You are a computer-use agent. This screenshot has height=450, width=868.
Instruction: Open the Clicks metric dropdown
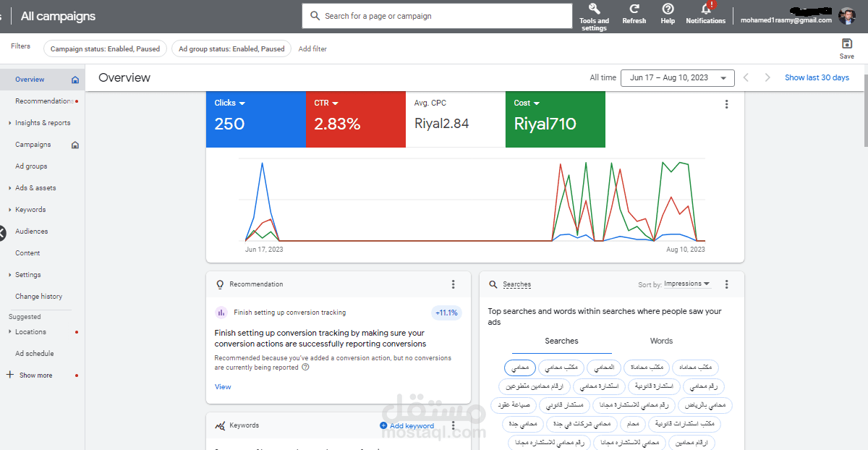(242, 103)
